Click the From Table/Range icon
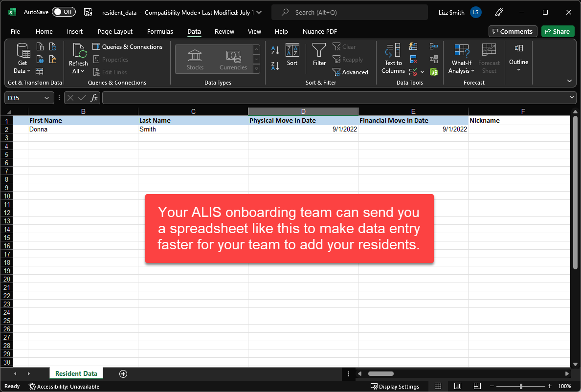This screenshot has height=392, width=581. [40, 71]
